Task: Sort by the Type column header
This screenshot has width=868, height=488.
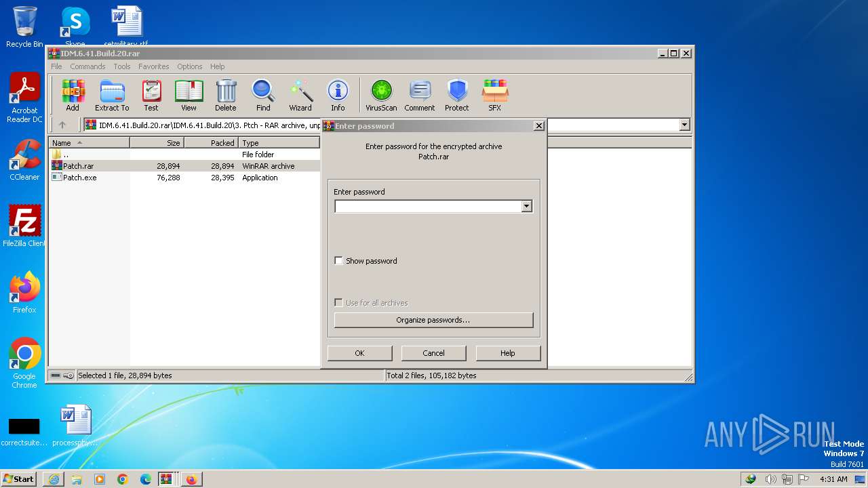Action: (279, 143)
